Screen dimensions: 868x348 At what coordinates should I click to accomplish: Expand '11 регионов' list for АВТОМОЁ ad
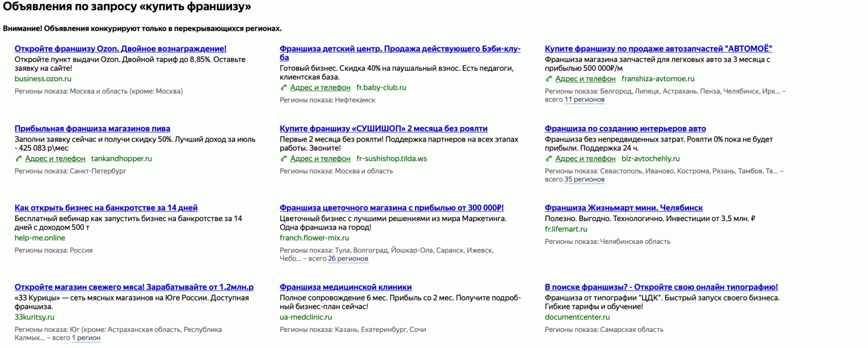coord(584,100)
